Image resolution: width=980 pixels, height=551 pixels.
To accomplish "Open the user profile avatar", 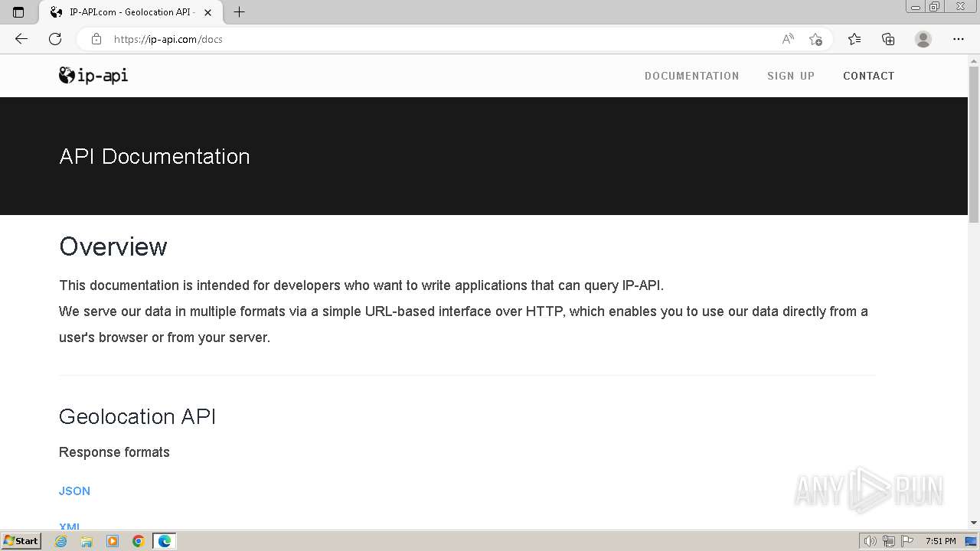I will pos(923,39).
